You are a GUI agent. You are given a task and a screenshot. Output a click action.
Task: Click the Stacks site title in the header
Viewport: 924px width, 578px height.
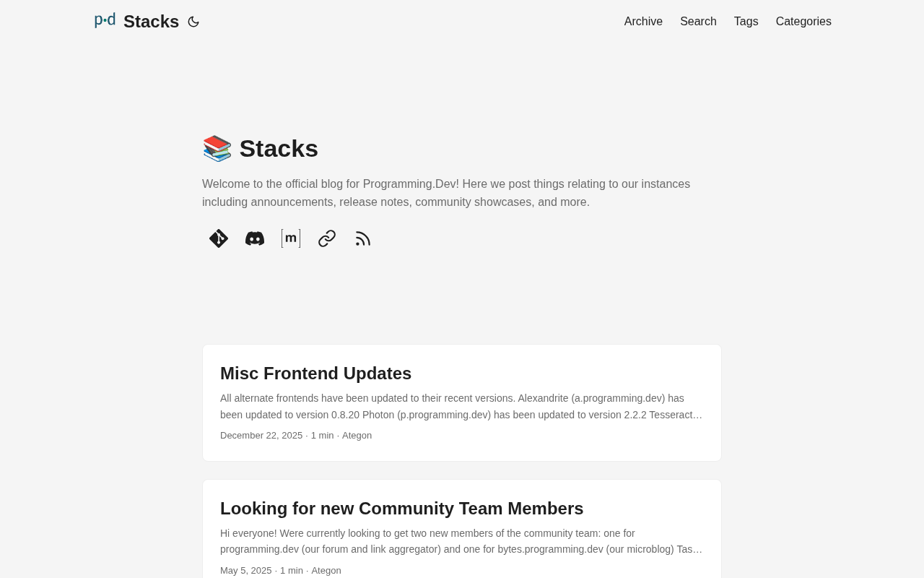(x=151, y=22)
